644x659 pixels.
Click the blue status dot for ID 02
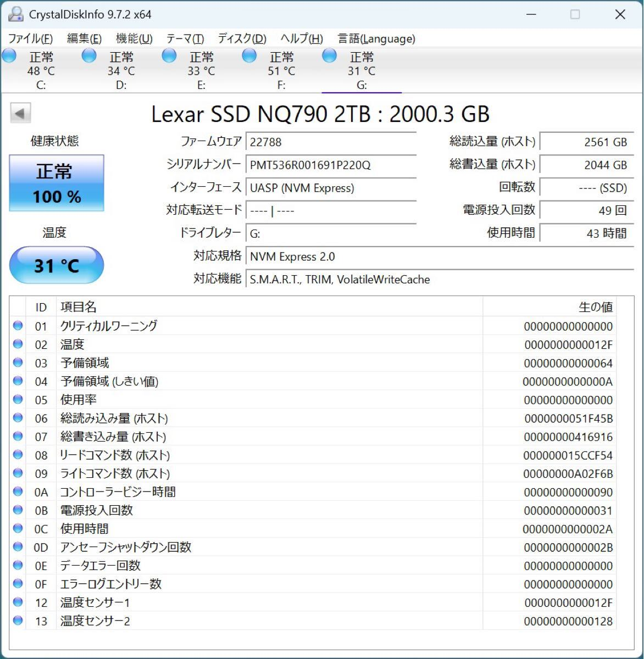click(x=18, y=344)
